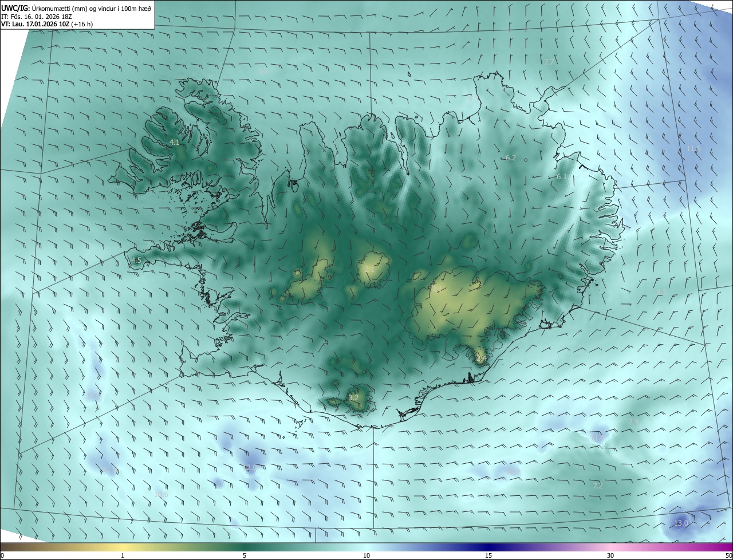The image size is (733, 560).
Task: Click the 7.7 value label
Action: pyautogui.click(x=549, y=62)
